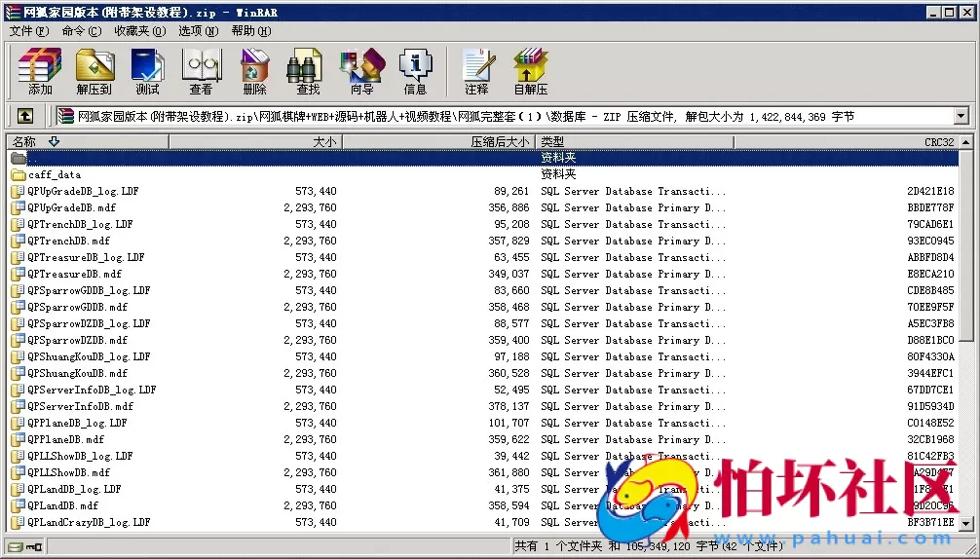Click the Test (测试) toolbar icon
Viewport: 980px width, 559px height.
pyautogui.click(x=147, y=71)
